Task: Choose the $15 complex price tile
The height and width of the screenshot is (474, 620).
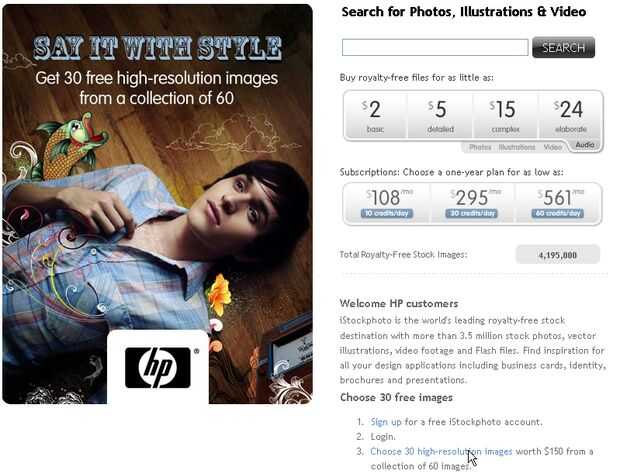Action: (505, 115)
